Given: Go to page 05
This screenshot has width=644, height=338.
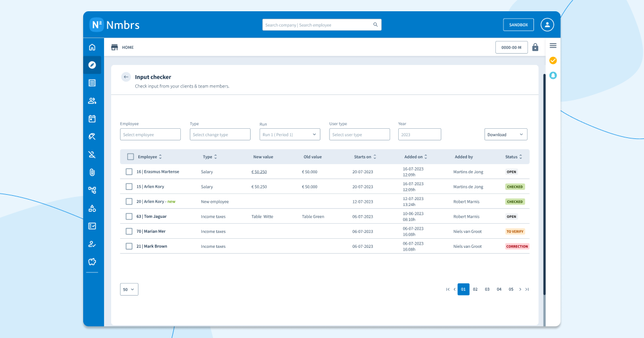Looking at the screenshot, I should click(511, 289).
